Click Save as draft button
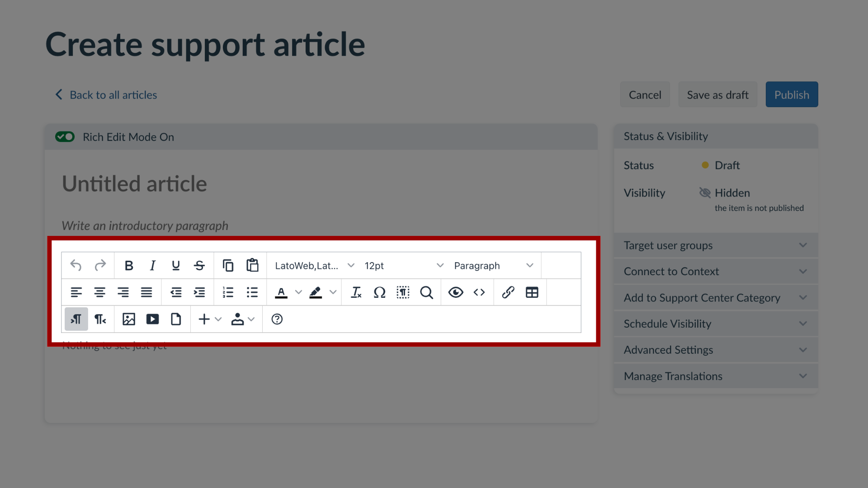 (x=718, y=94)
